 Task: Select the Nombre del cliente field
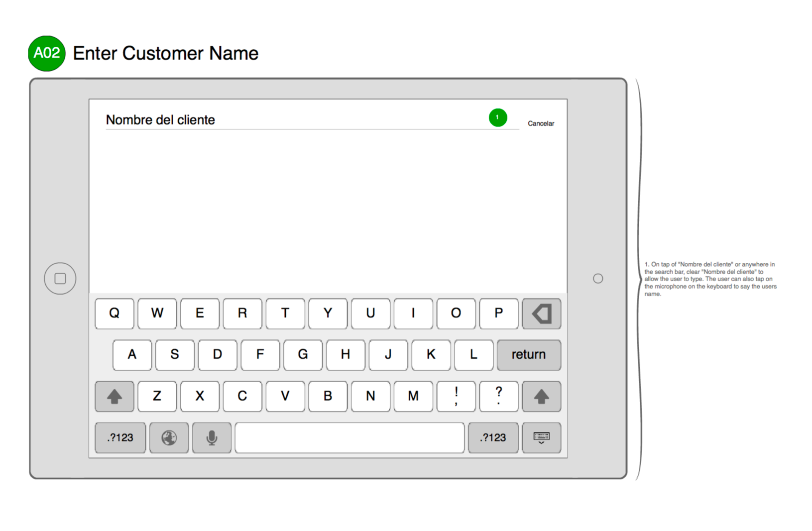click(x=160, y=119)
